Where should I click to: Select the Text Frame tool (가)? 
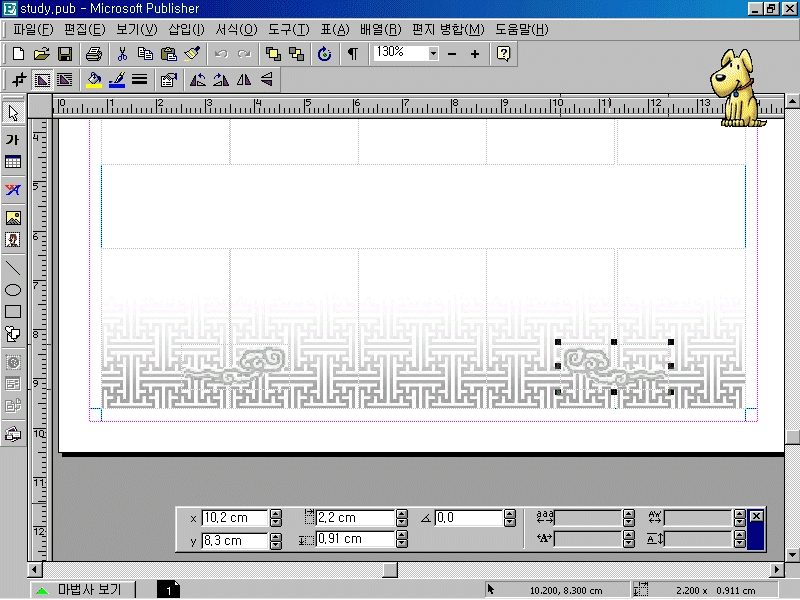click(13, 139)
